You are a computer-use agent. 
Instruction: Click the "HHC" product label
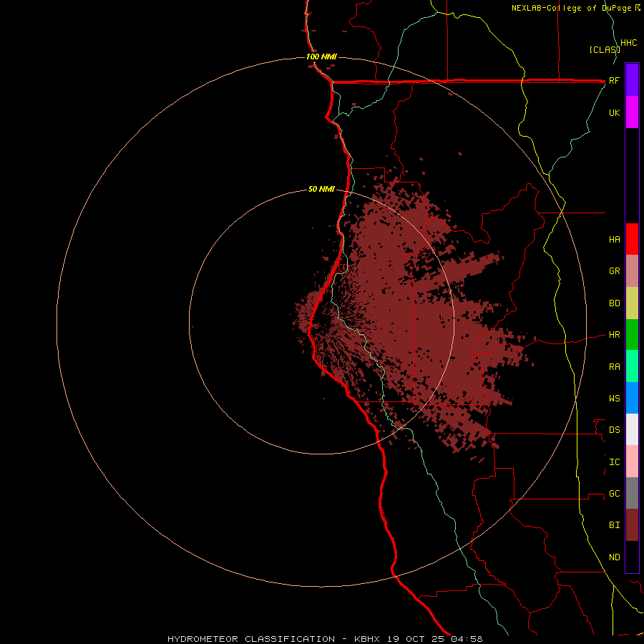pyautogui.click(x=628, y=43)
